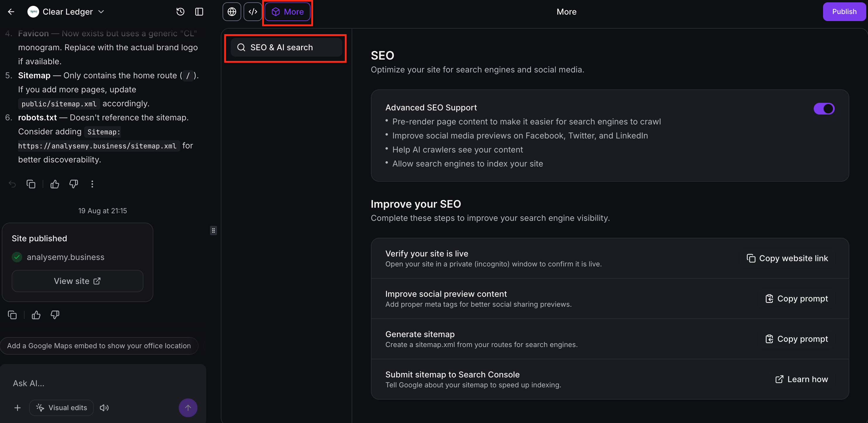The width and height of the screenshot is (868, 423).
Task: Copy the Site published message
Action: tap(12, 315)
